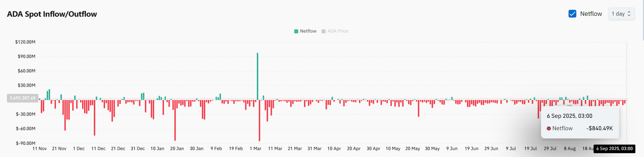Screen dimensions: 644x157
Task: Click the red outflow bar after 21 Nov
Action: tap(65, 115)
